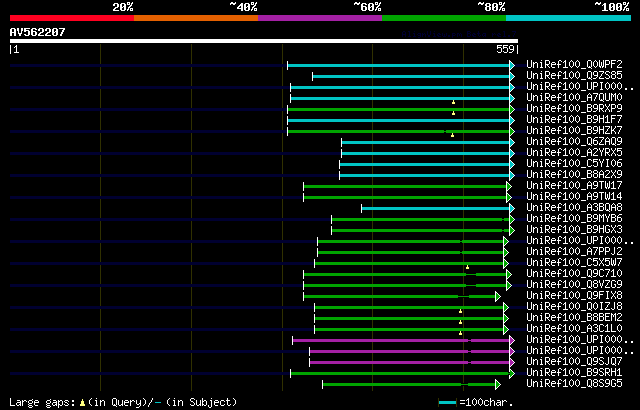Screen dimensions: 640x410
Task: Click the green arrowhead on the B9MYB6 row
Action: point(512,219)
